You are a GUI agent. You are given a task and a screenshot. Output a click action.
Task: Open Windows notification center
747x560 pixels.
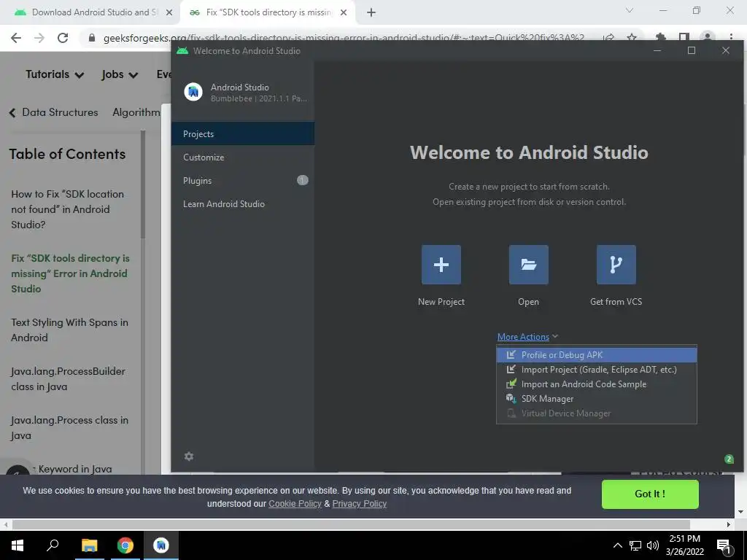(x=724, y=545)
